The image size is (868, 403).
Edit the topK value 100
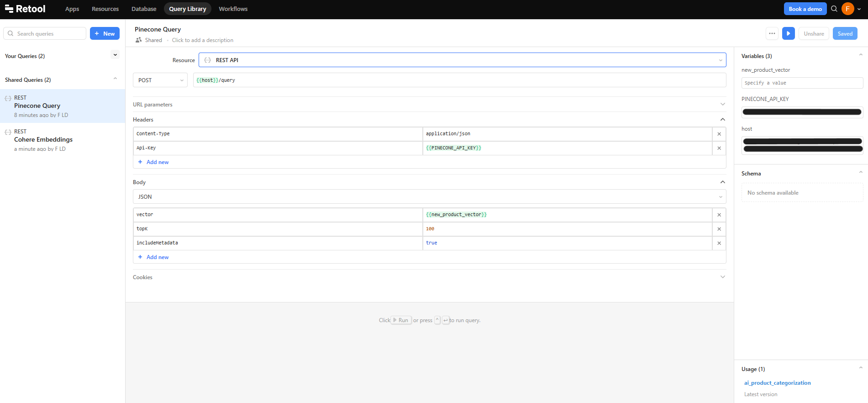click(568, 229)
